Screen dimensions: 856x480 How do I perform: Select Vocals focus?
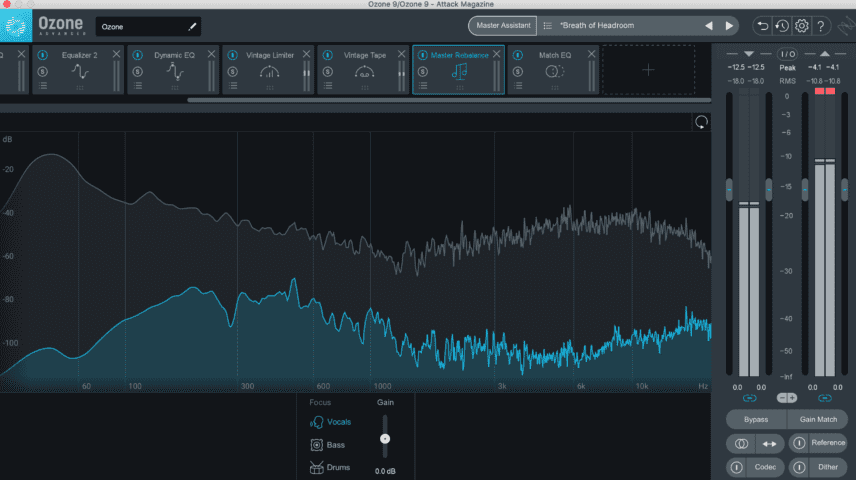point(339,422)
